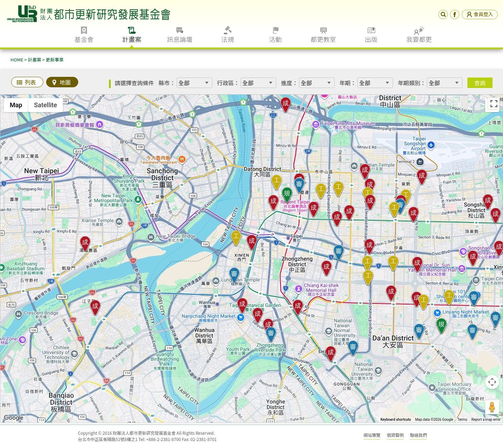Switch to 地圖 map view

click(62, 82)
